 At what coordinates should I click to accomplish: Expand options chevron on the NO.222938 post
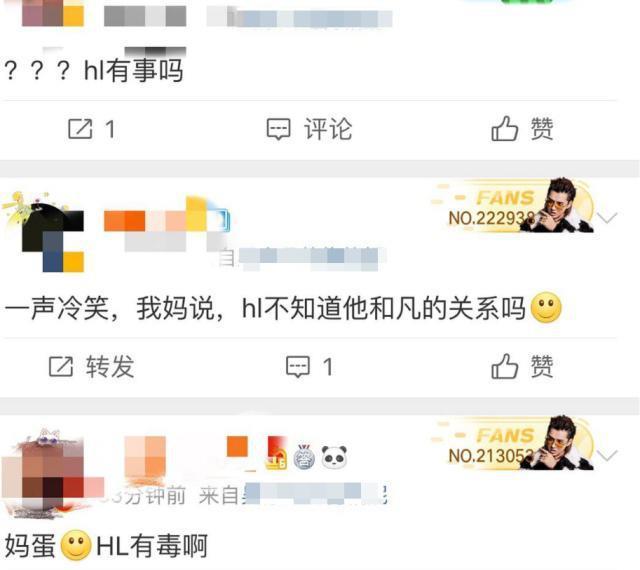tap(607, 218)
